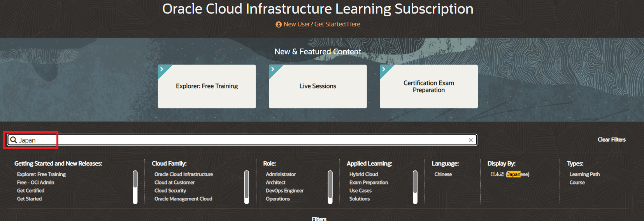Open the Live Sessions featured card
The width and height of the screenshot is (644, 221).
click(318, 86)
